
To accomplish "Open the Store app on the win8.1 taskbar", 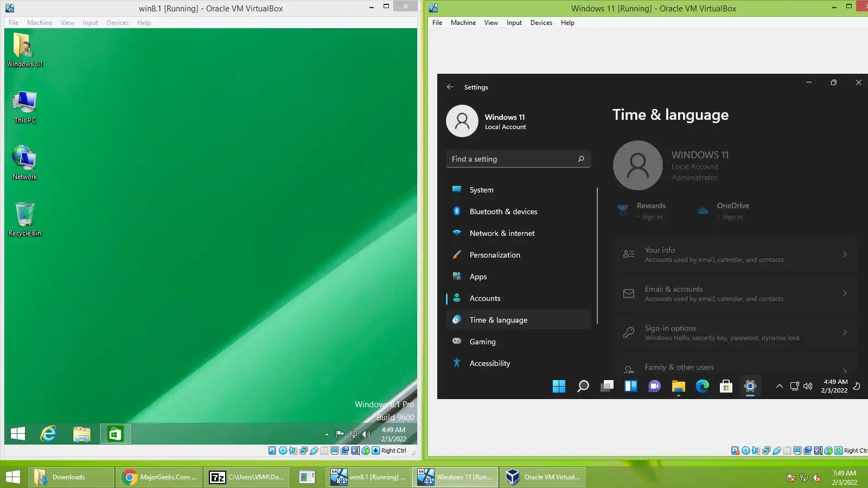I will pyautogui.click(x=115, y=434).
